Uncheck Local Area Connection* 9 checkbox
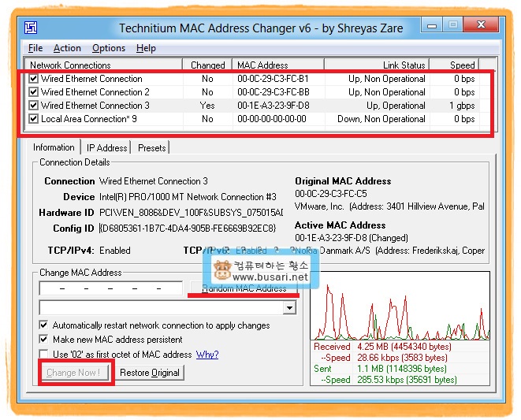 [33, 119]
